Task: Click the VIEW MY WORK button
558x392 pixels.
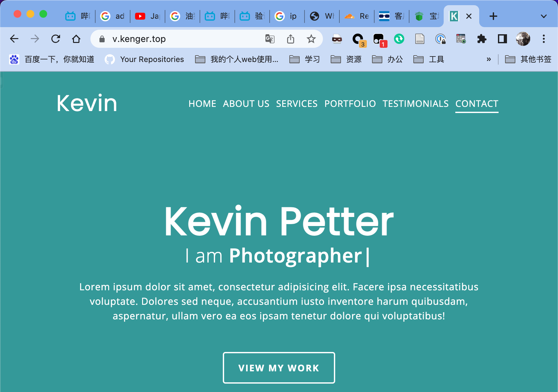Action: click(278, 368)
